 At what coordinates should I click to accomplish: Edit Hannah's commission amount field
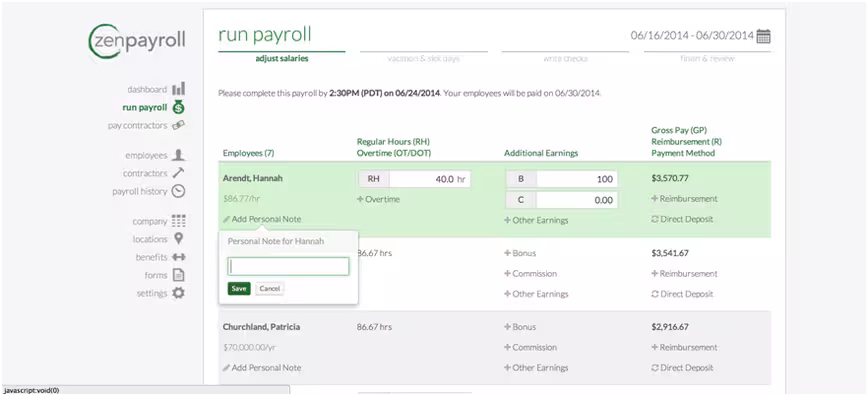[577, 200]
